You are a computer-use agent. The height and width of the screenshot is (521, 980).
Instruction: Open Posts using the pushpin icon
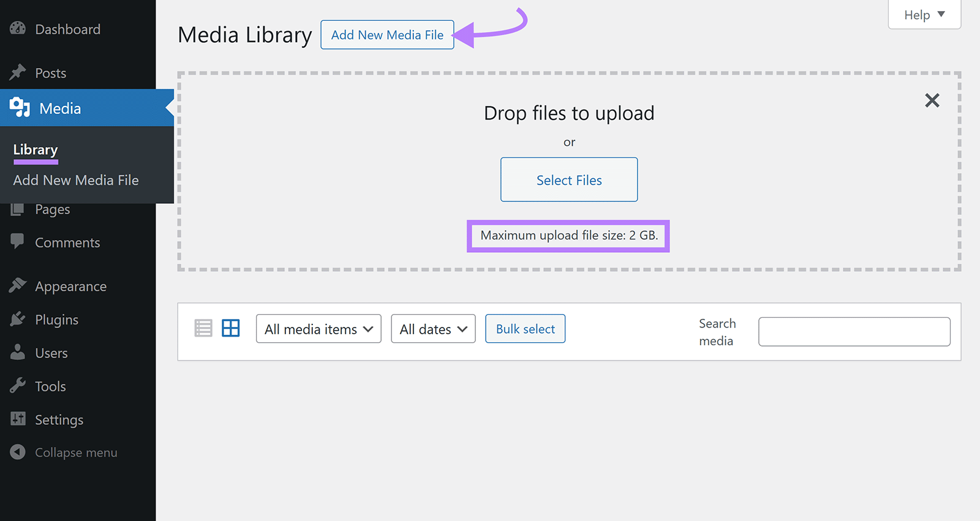point(18,72)
